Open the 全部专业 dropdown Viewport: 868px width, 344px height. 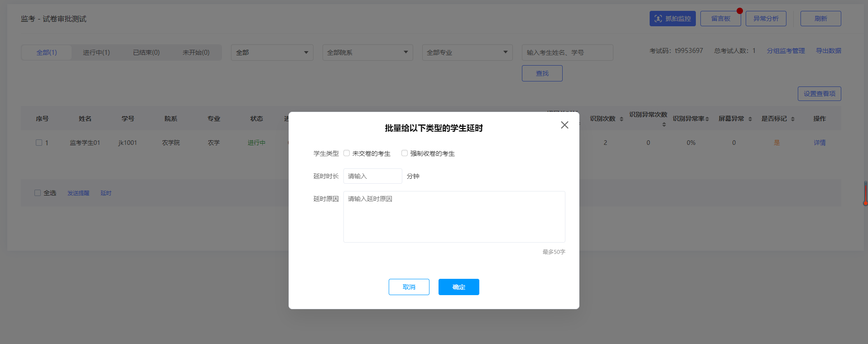[468, 53]
